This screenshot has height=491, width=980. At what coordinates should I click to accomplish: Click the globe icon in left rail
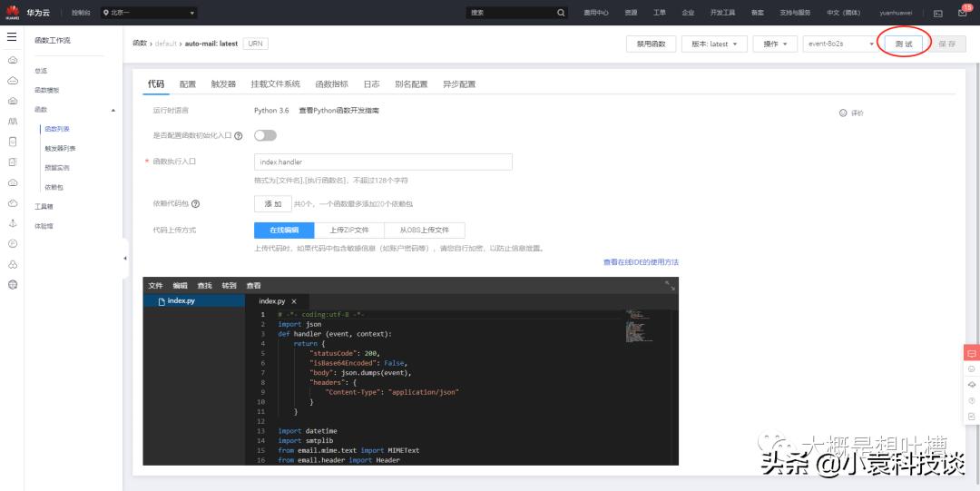click(x=13, y=285)
